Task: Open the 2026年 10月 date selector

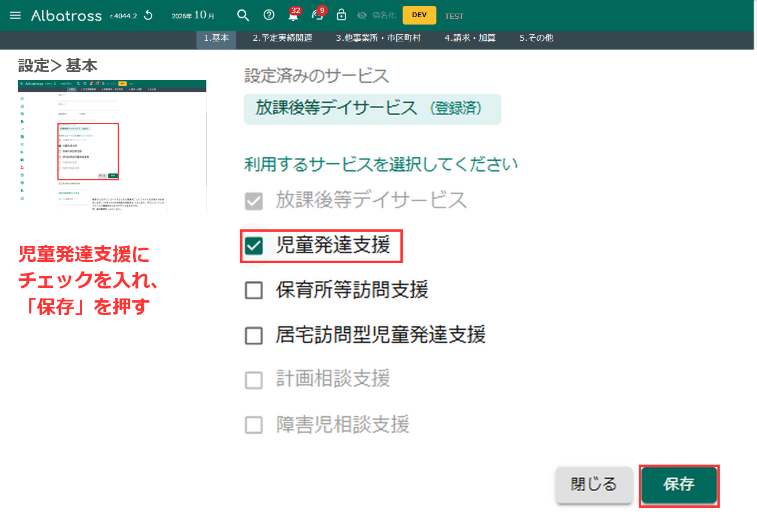Action: [193, 15]
